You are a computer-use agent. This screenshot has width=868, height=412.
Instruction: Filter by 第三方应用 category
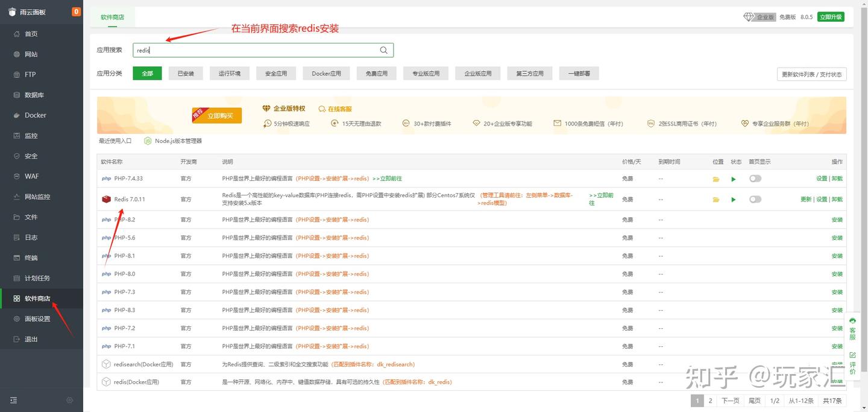tap(530, 74)
